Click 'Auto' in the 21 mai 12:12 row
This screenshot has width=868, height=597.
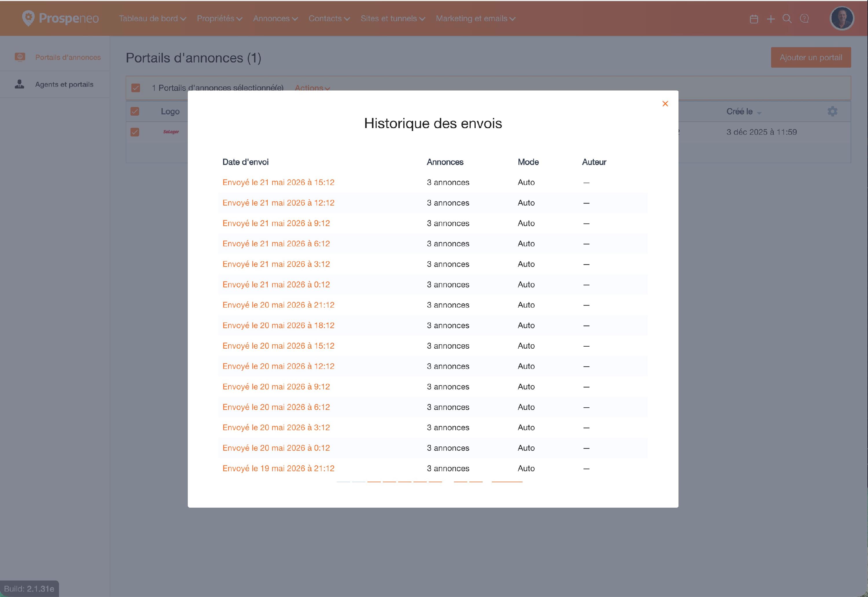[x=526, y=203]
